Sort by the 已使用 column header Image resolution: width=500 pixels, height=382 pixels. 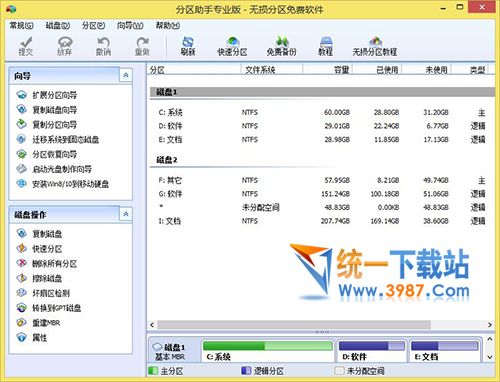coord(377,70)
